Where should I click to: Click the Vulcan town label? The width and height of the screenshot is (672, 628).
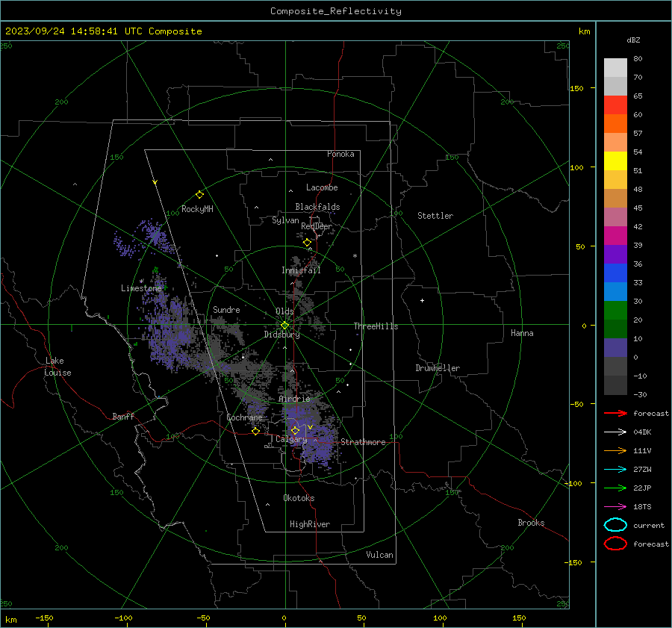coord(380,555)
